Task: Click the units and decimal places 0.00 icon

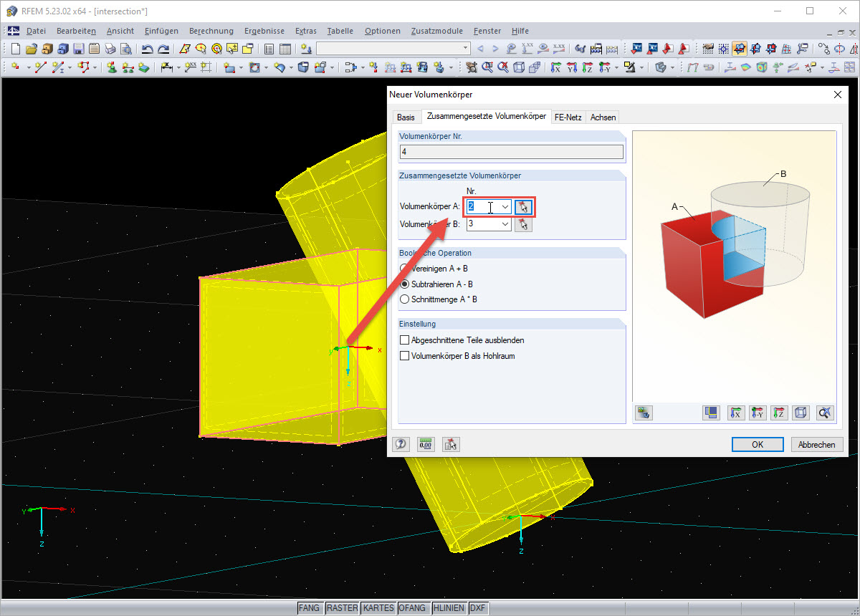Action: pos(426,444)
